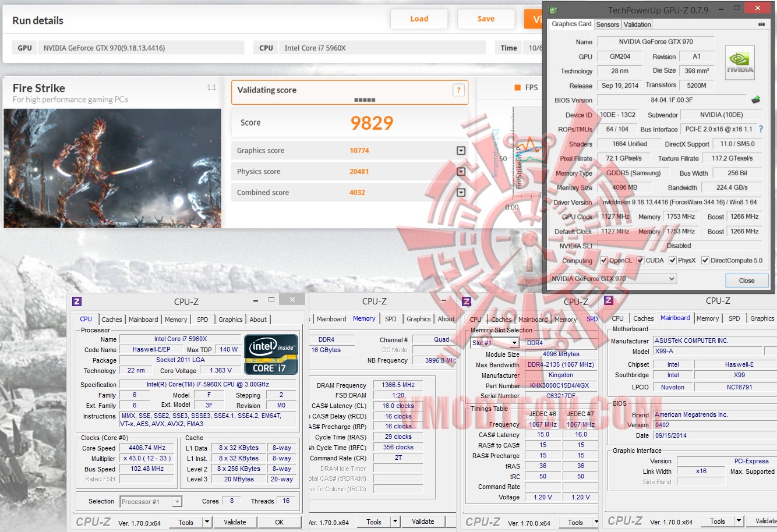The height and width of the screenshot is (532, 777).
Task: Switch to the Sensors tab in GPU-Z
Action: click(608, 24)
